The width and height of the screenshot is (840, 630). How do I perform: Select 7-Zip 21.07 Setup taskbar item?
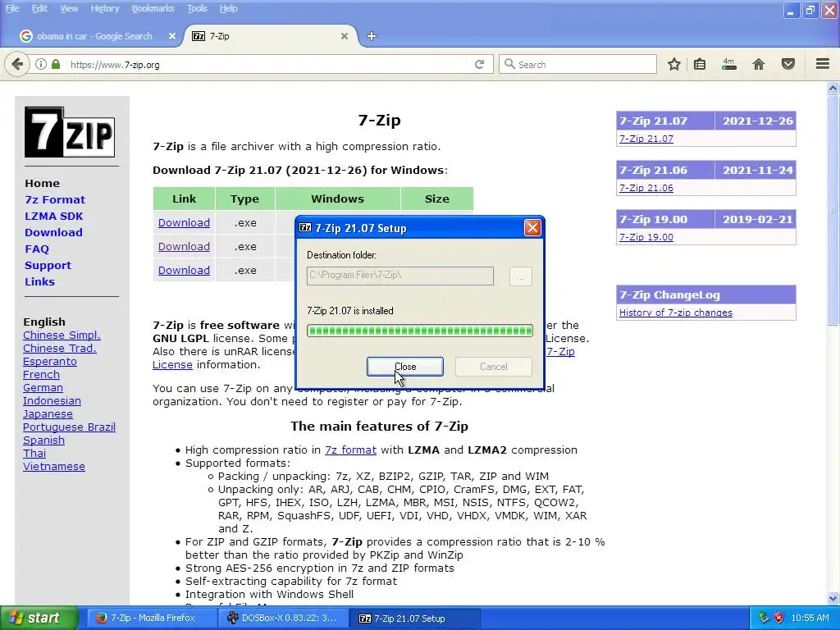coord(414,618)
